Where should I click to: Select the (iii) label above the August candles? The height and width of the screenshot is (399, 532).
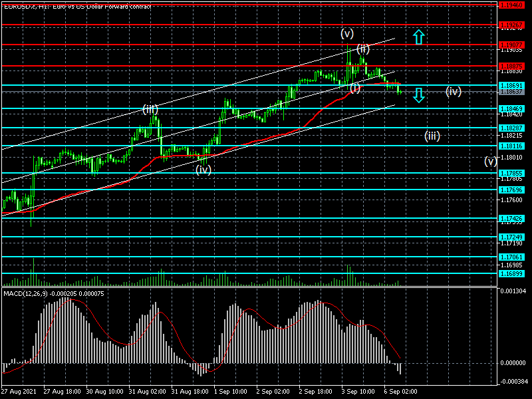coord(150,108)
